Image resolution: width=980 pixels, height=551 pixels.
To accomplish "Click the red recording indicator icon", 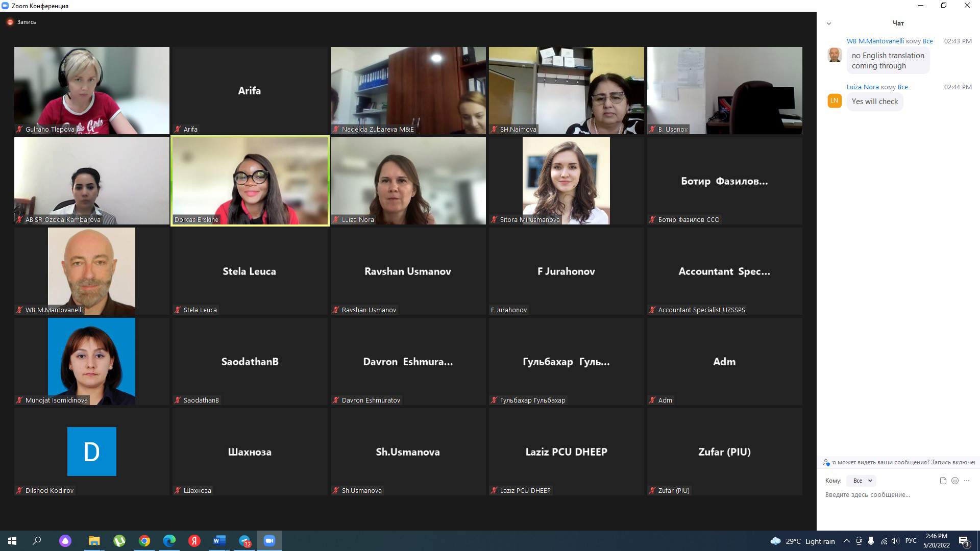I will click(x=10, y=22).
